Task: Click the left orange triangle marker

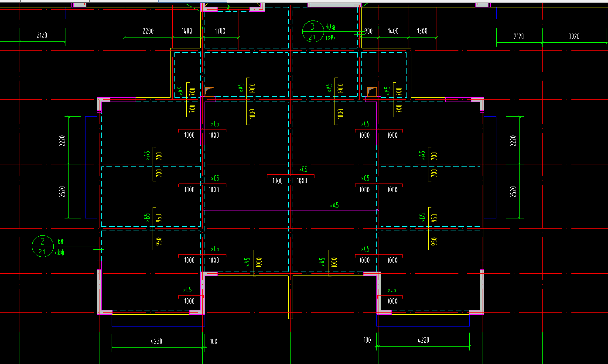Action: (x=209, y=92)
